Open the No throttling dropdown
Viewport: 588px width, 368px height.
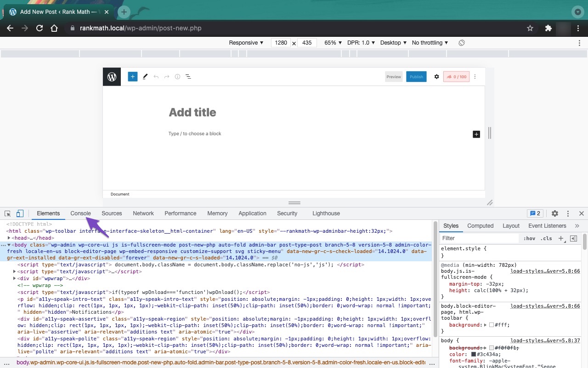430,43
